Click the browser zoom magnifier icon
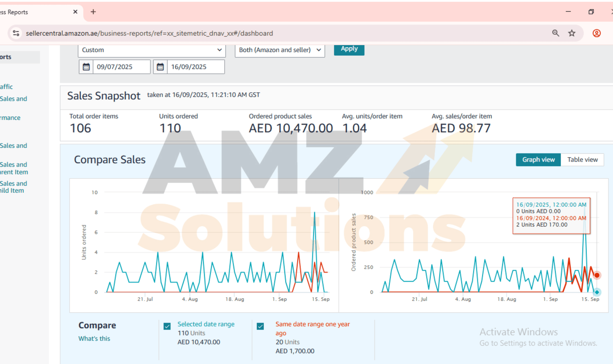The width and height of the screenshot is (613, 364). [x=556, y=33]
